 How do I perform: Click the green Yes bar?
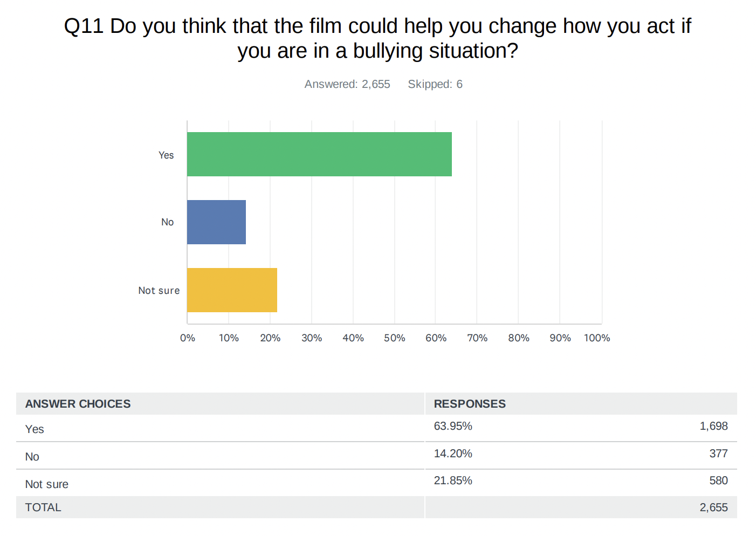319,154
